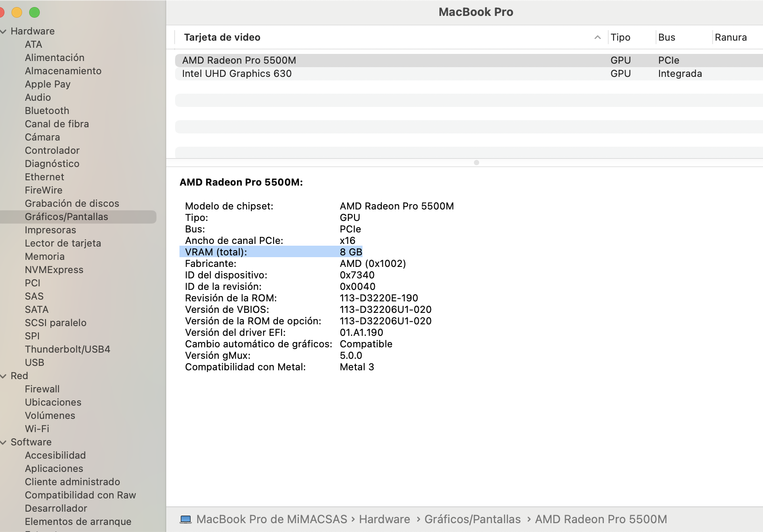The image size is (763, 532).
Task: Sort by the Tipo column header
Action: 621,38
